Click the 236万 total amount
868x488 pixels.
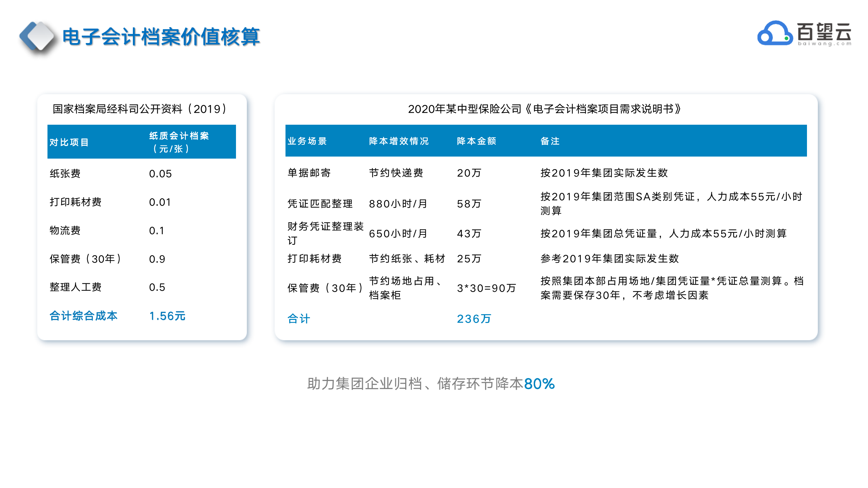[x=474, y=319]
